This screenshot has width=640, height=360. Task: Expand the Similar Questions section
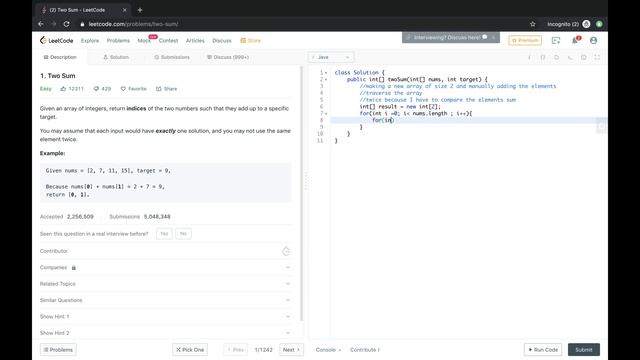point(165,300)
